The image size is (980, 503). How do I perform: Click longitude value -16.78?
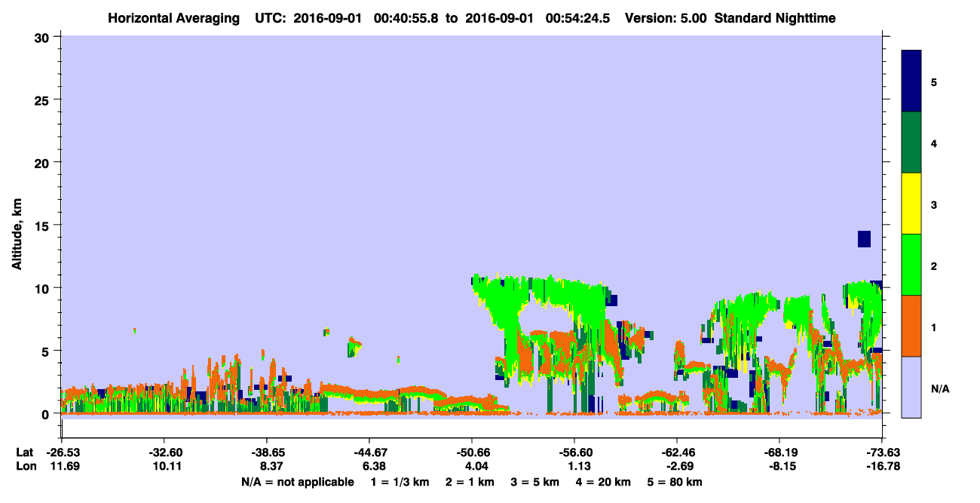[883, 466]
